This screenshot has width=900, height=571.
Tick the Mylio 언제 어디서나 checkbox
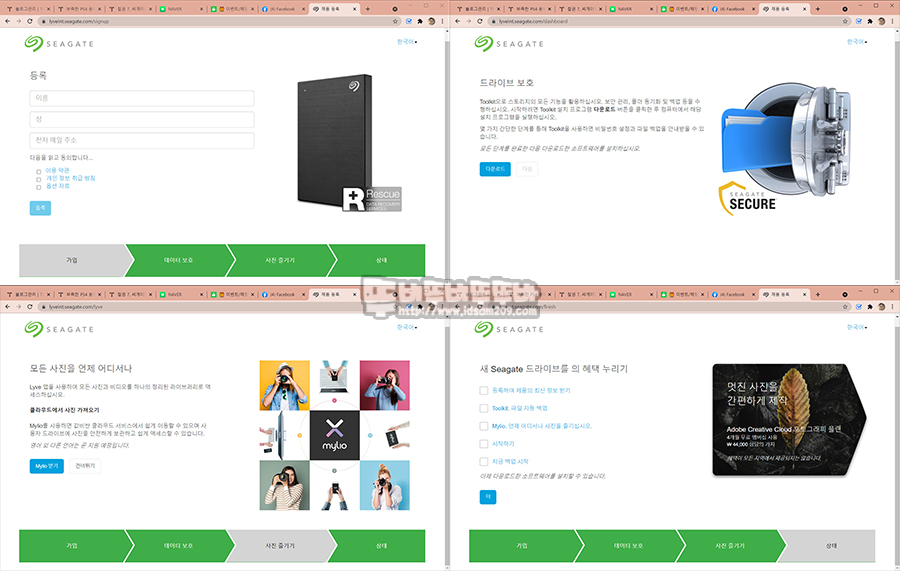[484, 426]
